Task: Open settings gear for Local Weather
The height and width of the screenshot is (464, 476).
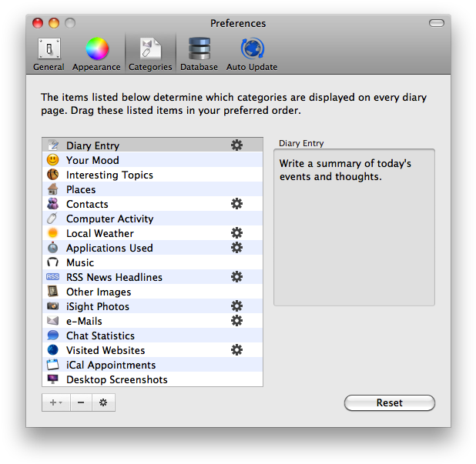Action: 236,233
